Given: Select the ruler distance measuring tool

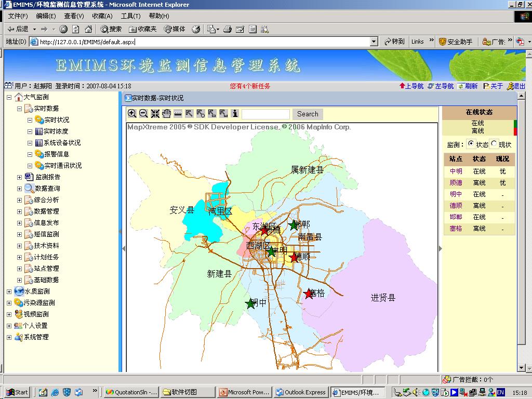Looking at the screenshot, I should 178,114.
